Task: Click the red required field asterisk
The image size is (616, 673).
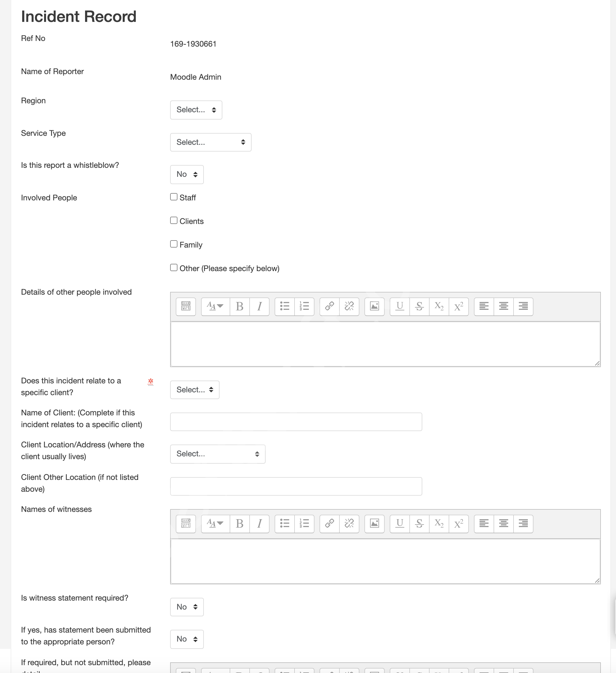Action: [151, 382]
